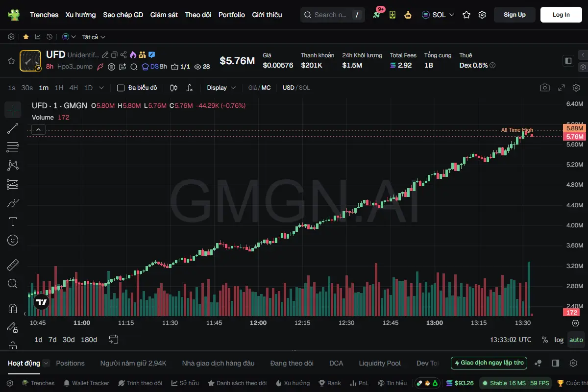The width and height of the screenshot is (588, 392).
Task: Open the SOL chain dropdown
Action: click(438, 15)
